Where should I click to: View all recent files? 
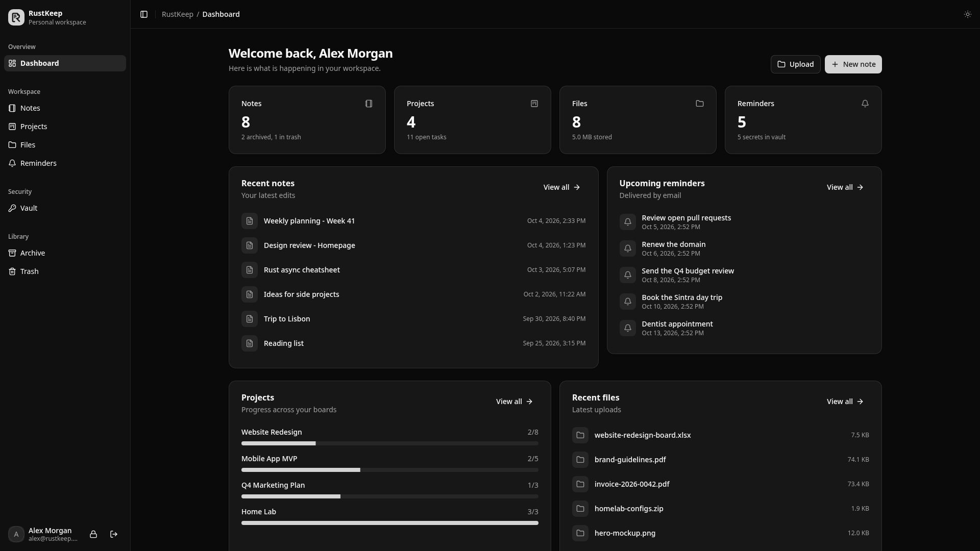pos(845,402)
